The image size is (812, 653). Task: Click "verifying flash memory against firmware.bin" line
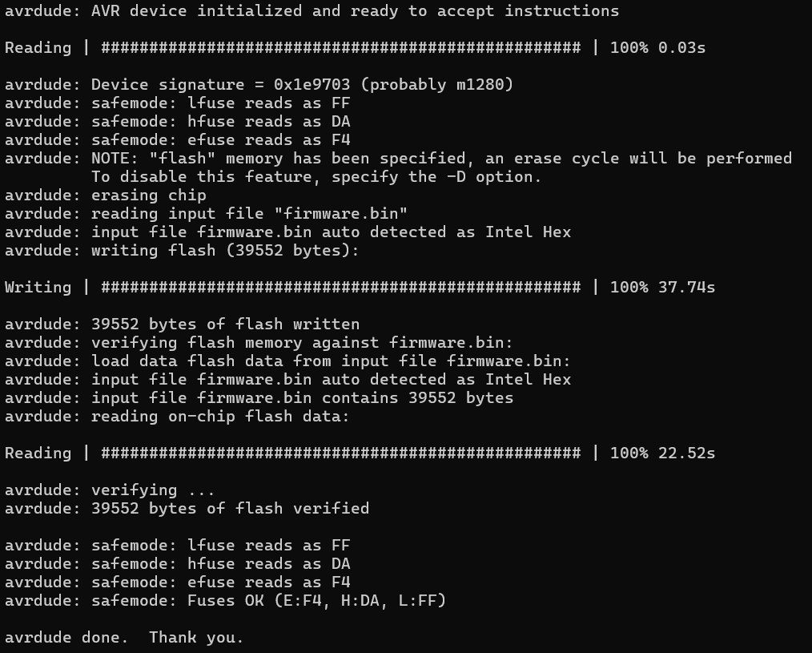pos(302,343)
